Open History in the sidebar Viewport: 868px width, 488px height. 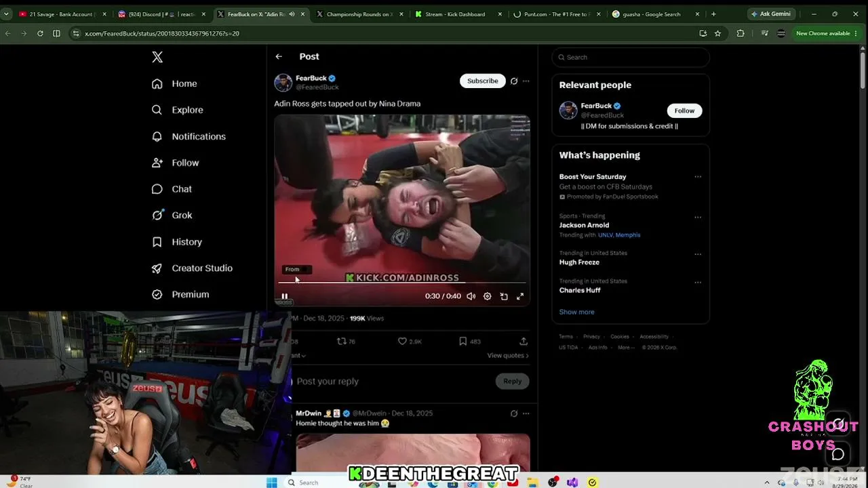[176, 242]
